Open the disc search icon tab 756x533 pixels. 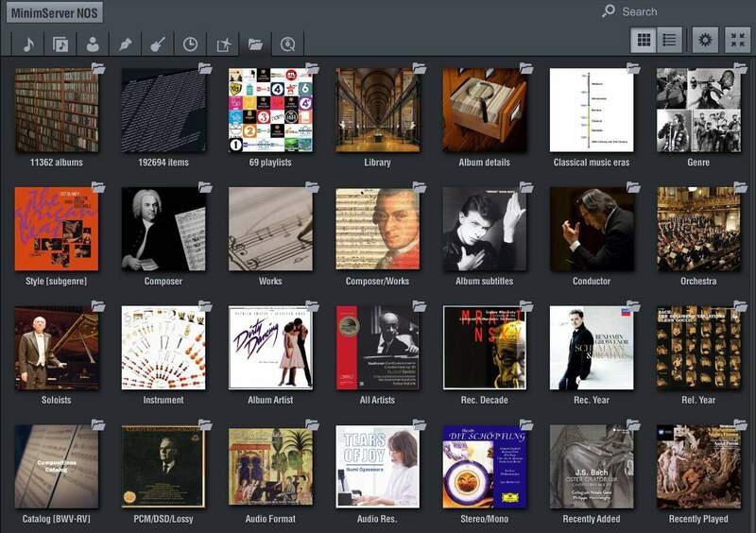(287, 43)
